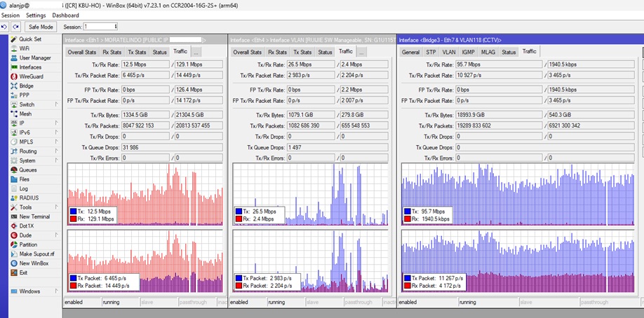This screenshot has height=318, width=644.
Task: Click blue Tx swatch in Eth1 rate graph
Action: point(74,212)
